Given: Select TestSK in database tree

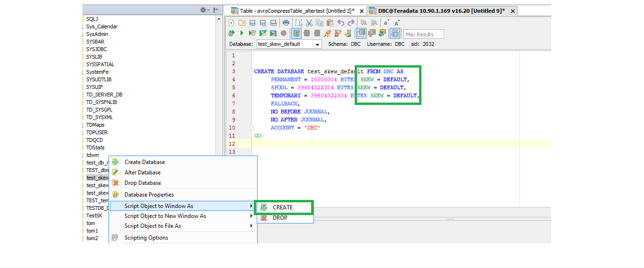Looking at the screenshot, I should tap(94, 216).
